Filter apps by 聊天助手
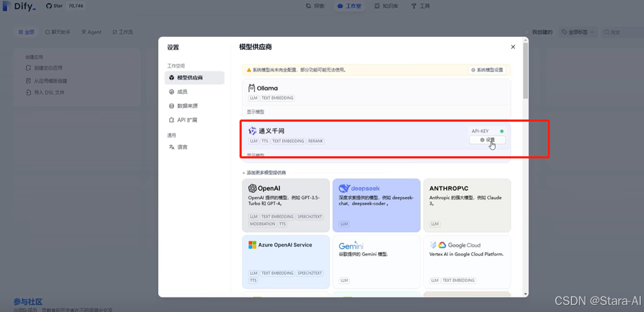644x312 pixels. 58,32
